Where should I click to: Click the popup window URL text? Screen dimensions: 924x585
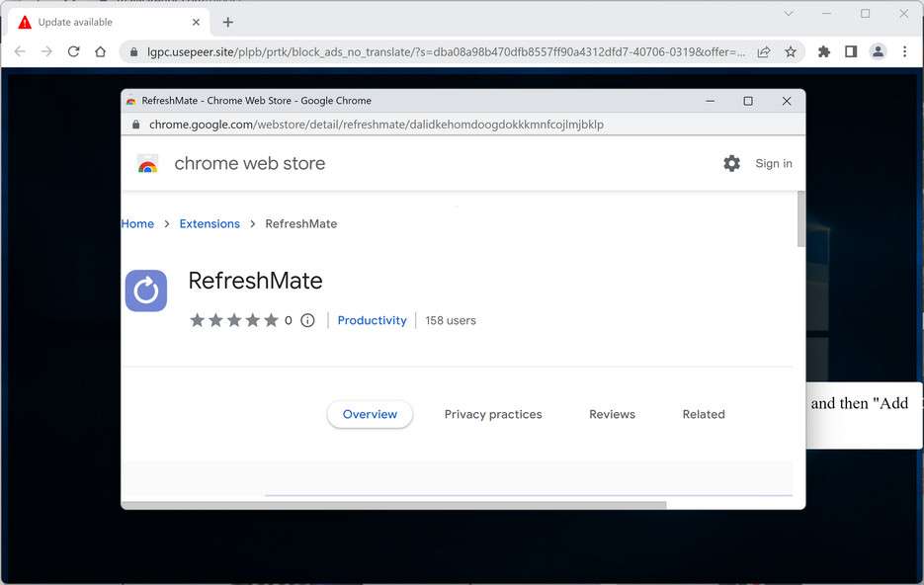coord(377,125)
